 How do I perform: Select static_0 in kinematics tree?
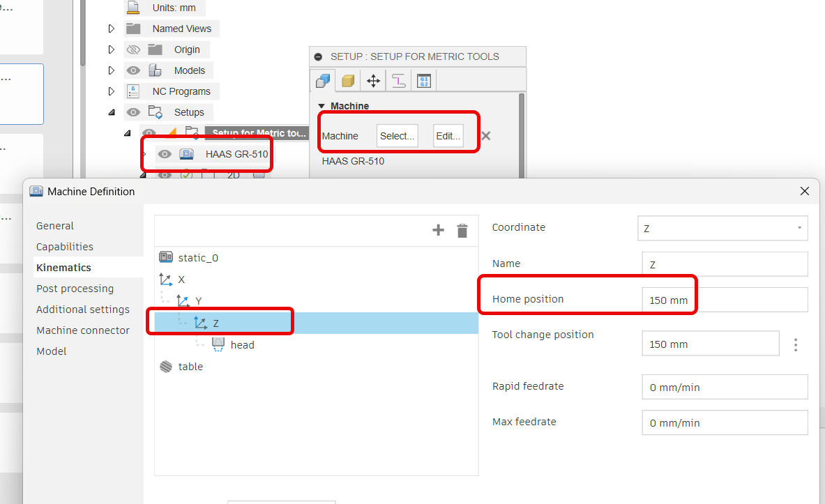pos(198,258)
